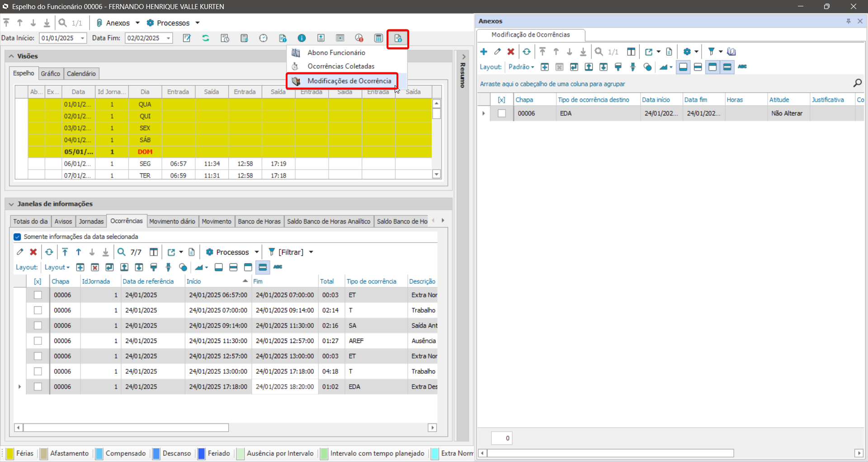868x462 pixels.
Task: Select Ocorrências Coletadas menu item
Action: point(341,66)
